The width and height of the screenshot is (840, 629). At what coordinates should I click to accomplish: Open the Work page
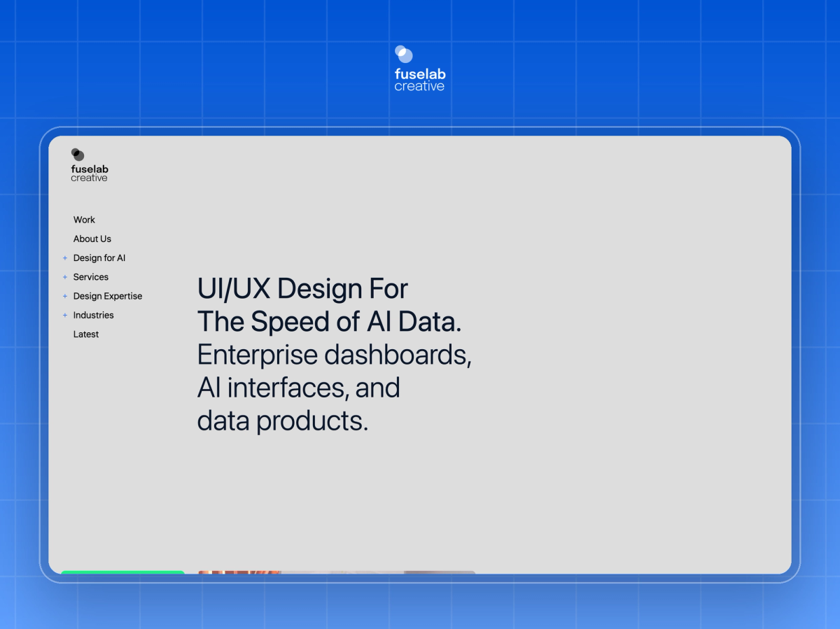[x=84, y=220]
